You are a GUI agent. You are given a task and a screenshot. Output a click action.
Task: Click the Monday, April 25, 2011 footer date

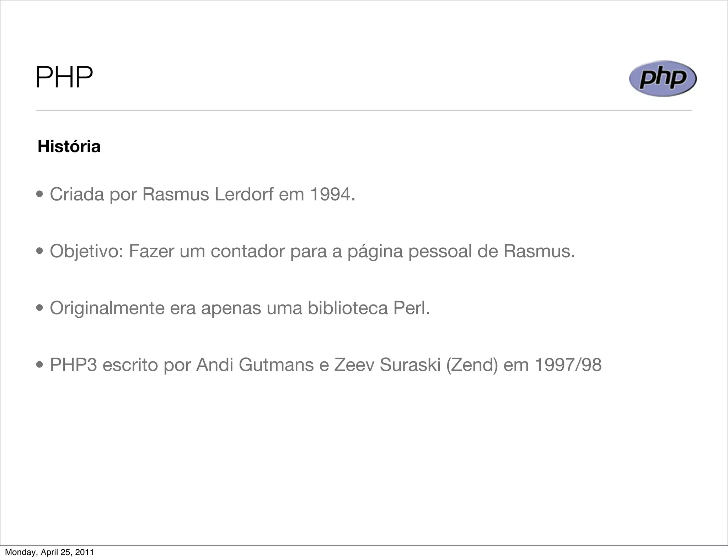coord(49,552)
